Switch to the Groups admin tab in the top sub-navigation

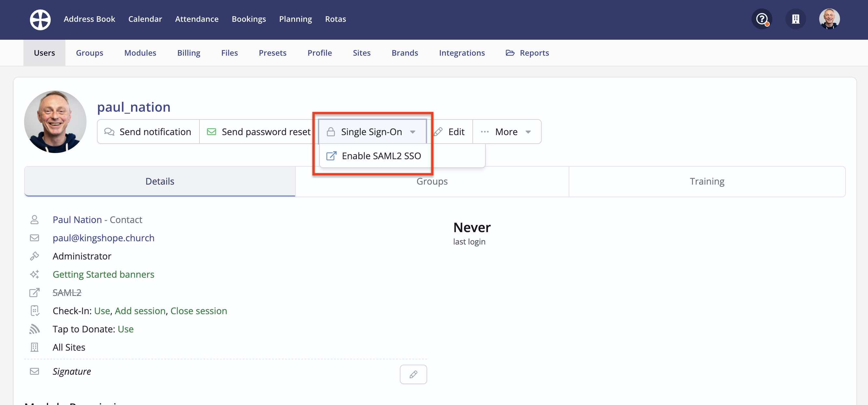click(x=89, y=53)
